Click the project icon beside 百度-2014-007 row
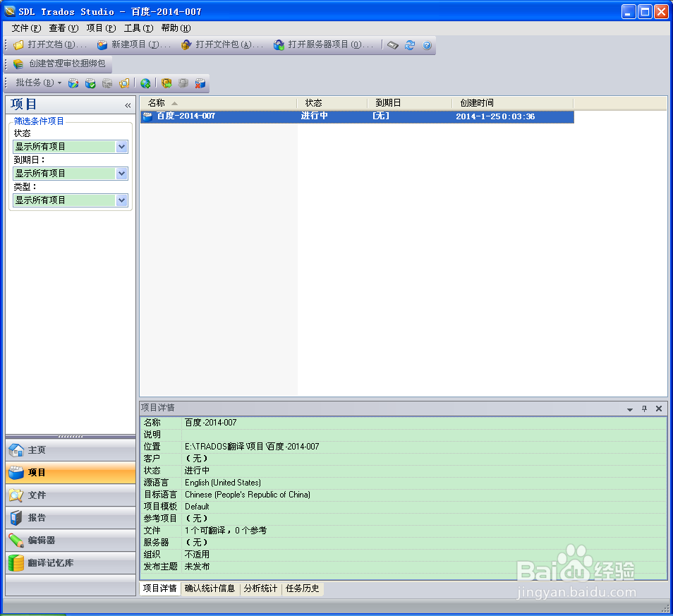 coord(147,116)
